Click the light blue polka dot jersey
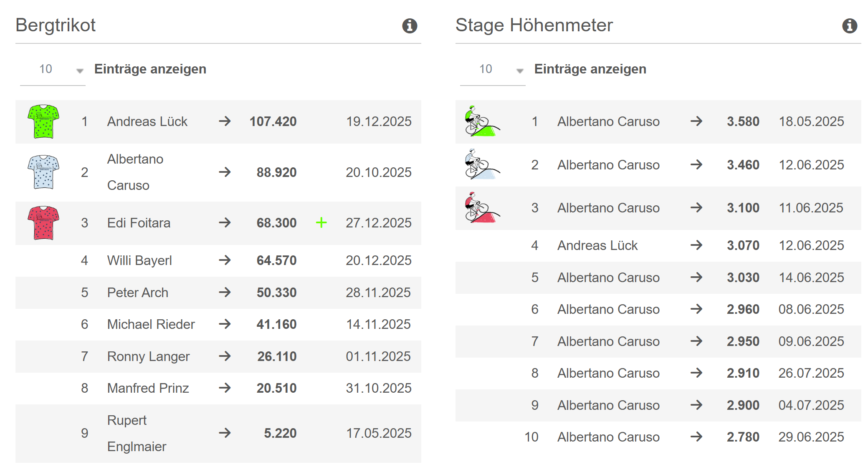The image size is (868, 472). click(x=43, y=172)
